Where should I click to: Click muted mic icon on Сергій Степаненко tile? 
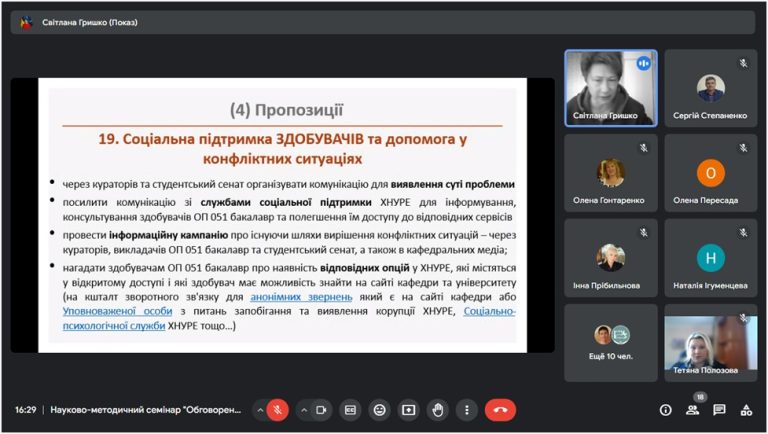click(x=744, y=63)
